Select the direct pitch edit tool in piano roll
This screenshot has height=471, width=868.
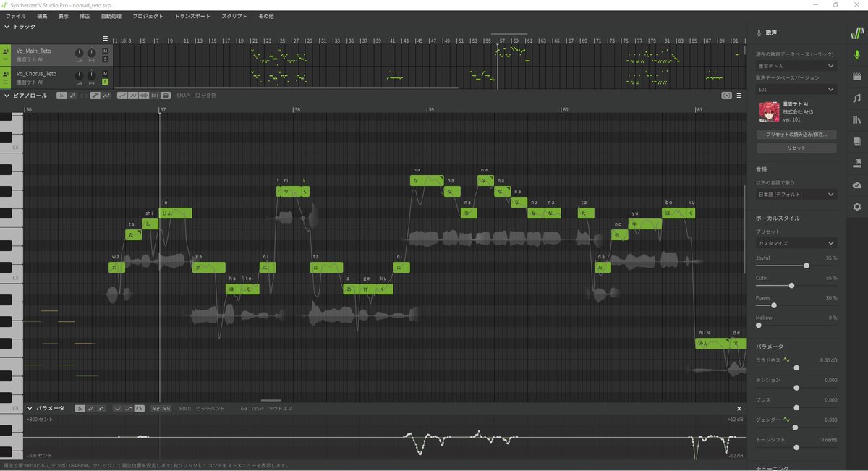[95, 96]
